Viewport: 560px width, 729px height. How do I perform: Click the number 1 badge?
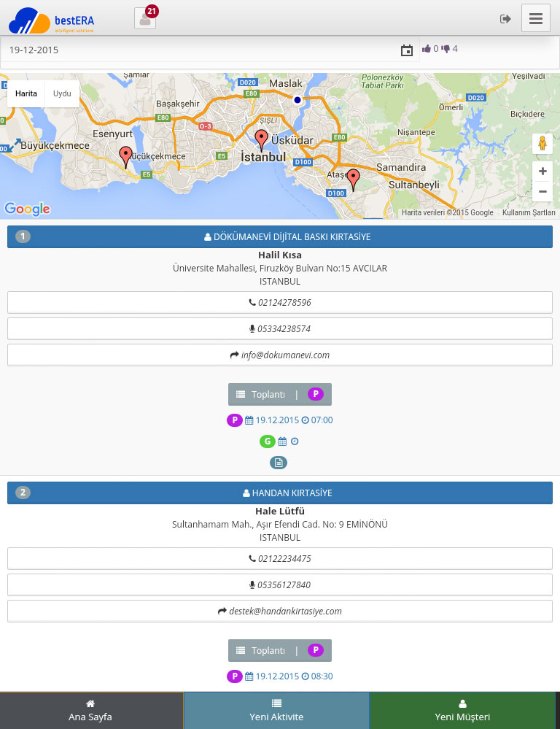tap(23, 236)
